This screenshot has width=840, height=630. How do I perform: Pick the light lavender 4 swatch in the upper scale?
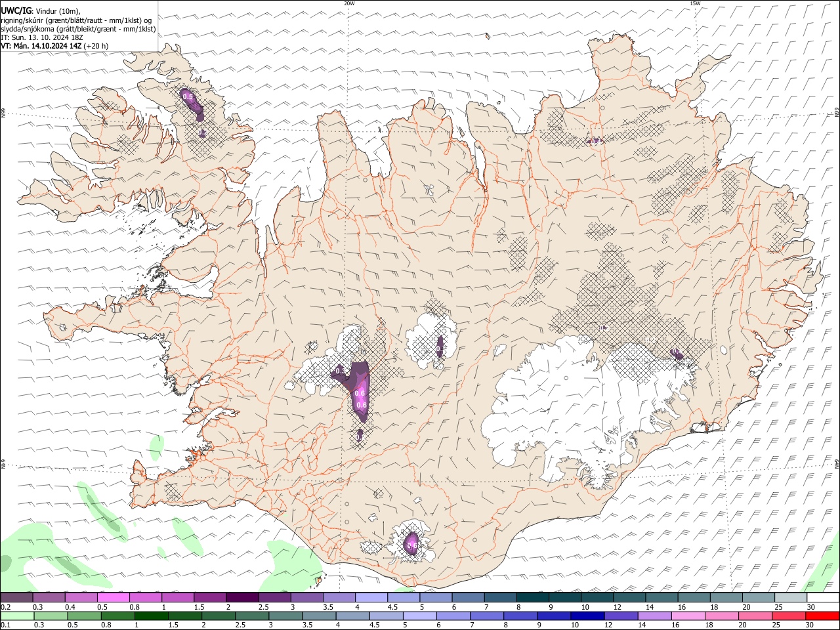point(371,598)
